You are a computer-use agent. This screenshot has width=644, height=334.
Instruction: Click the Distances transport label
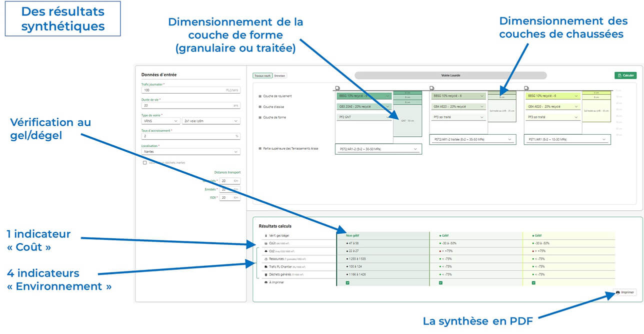coord(227,173)
